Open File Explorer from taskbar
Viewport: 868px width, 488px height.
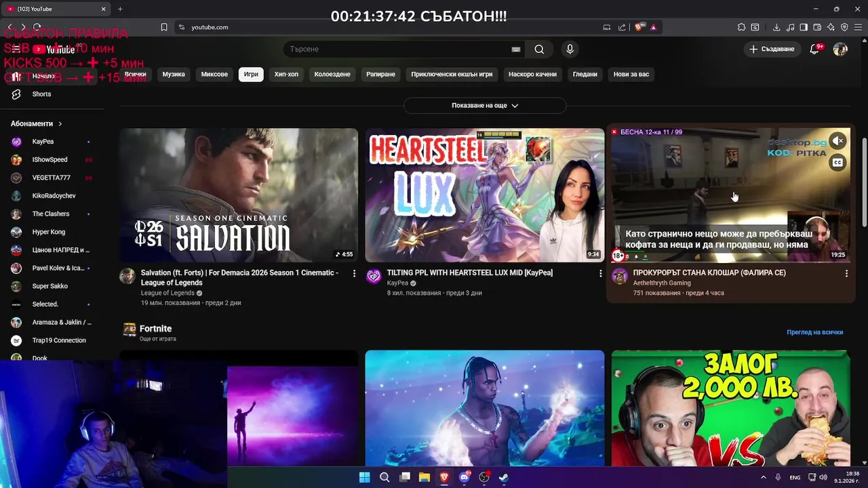[x=425, y=477]
